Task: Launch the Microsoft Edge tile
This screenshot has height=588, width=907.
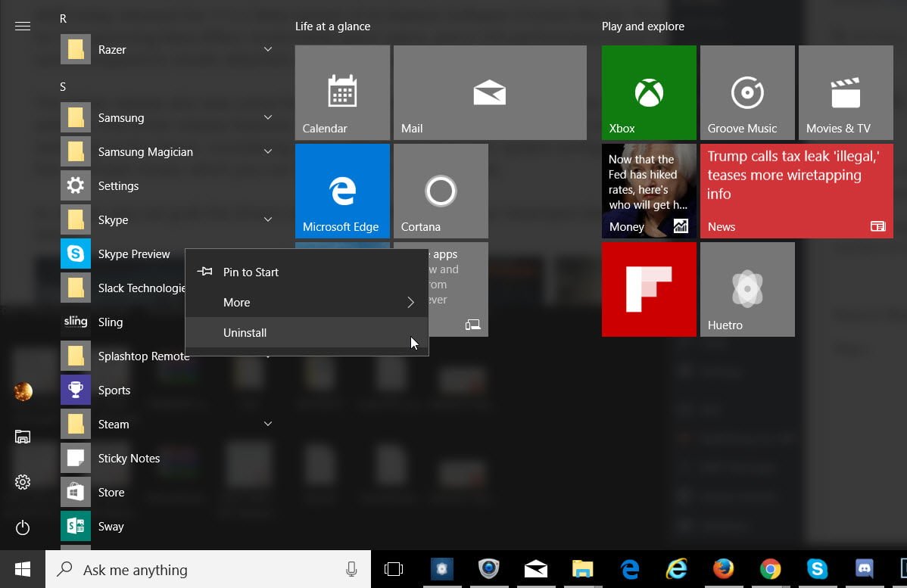Action: point(342,191)
